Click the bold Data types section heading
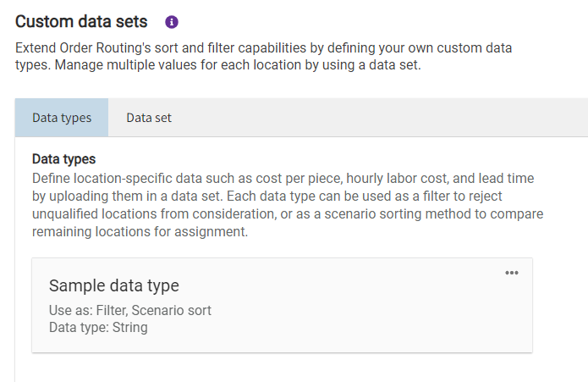The height and width of the screenshot is (382, 588). click(x=63, y=158)
